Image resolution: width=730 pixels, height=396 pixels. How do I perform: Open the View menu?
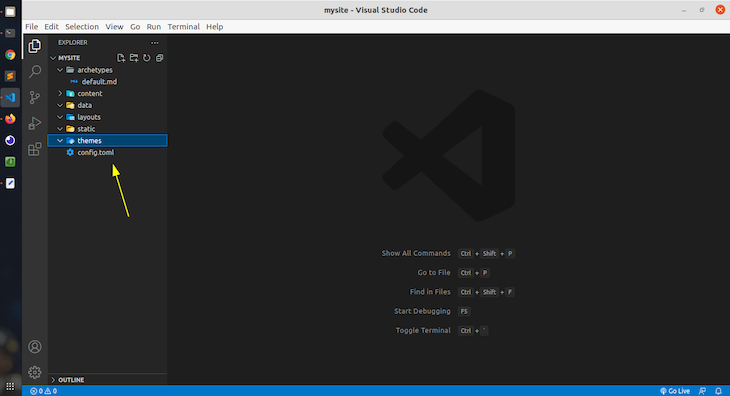114,27
